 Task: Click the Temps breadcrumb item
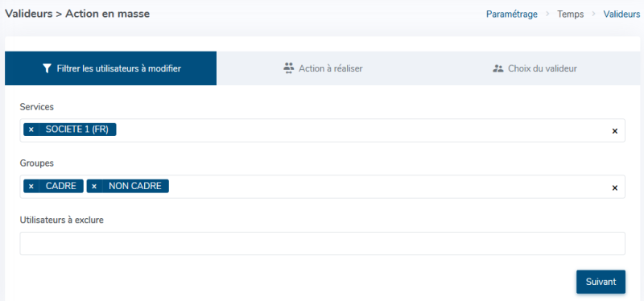tap(571, 14)
